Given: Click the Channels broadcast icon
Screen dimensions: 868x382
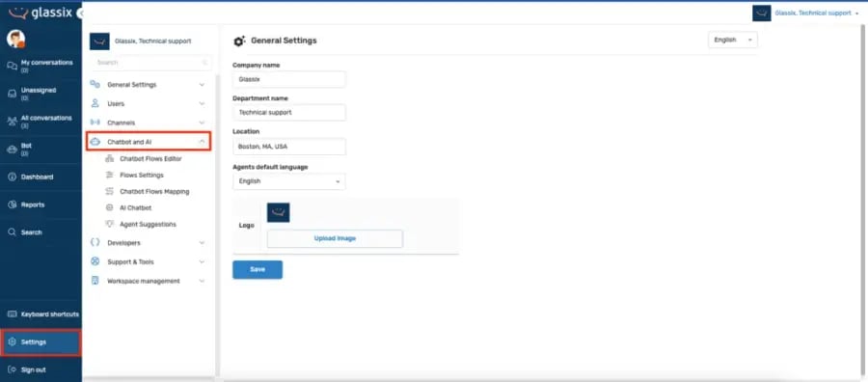Looking at the screenshot, I should tap(95, 123).
